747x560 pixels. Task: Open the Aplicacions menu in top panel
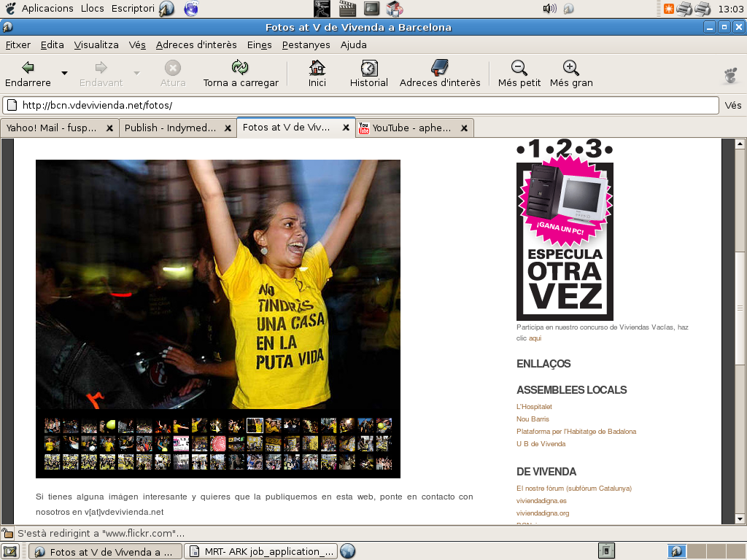tap(47, 9)
